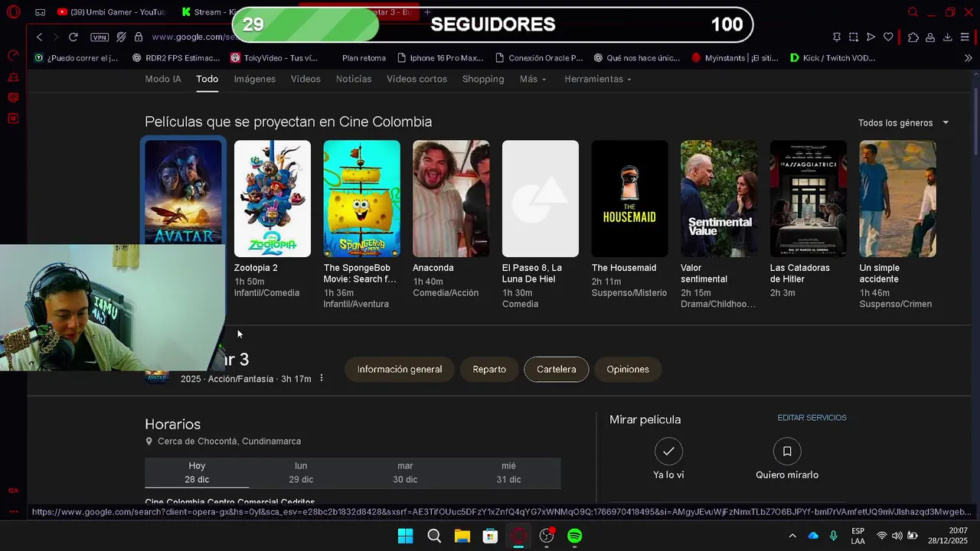Click the padlock site info icon
The image size is (980, 551).
139,37
